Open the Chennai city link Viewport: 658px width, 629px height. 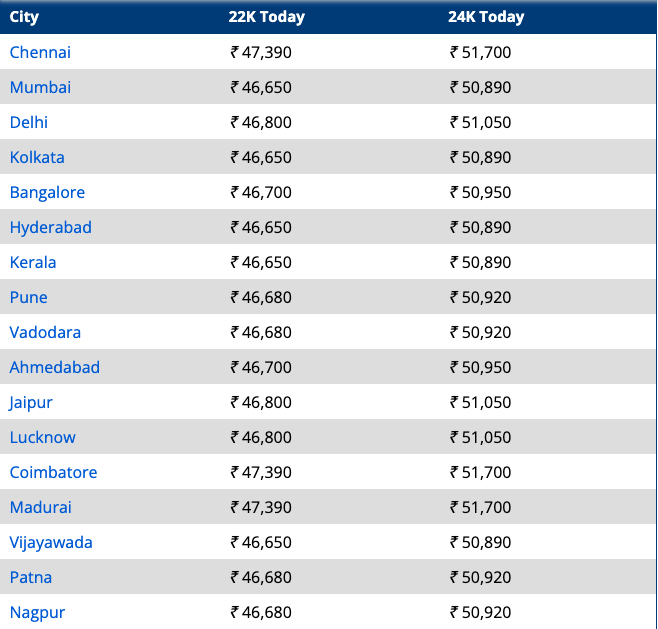(x=40, y=52)
